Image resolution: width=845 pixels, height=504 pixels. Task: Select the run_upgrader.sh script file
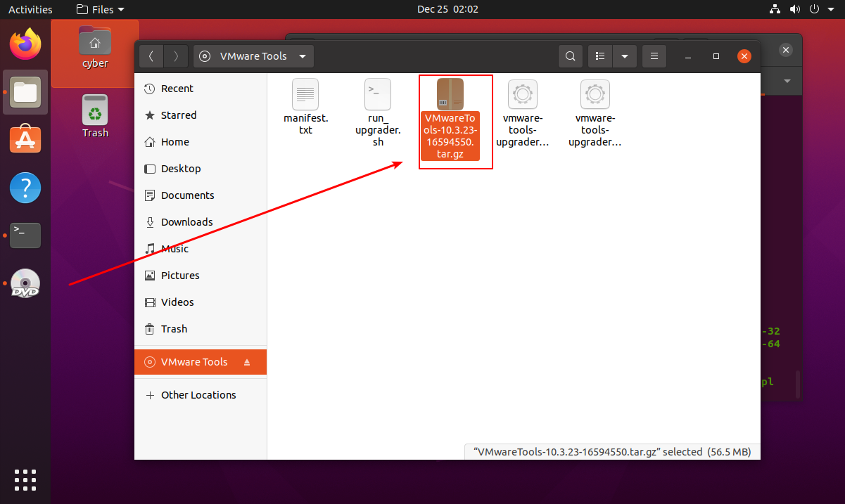coord(378,112)
